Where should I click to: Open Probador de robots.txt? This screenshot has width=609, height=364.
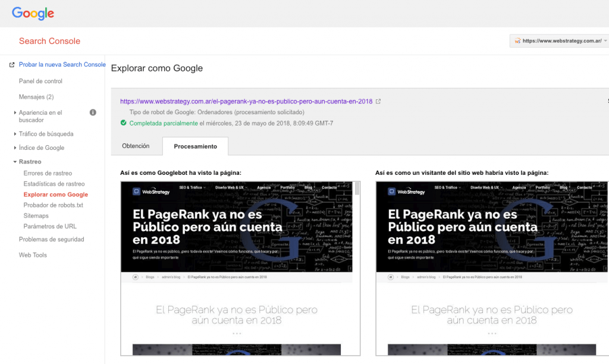[x=53, y=205]
